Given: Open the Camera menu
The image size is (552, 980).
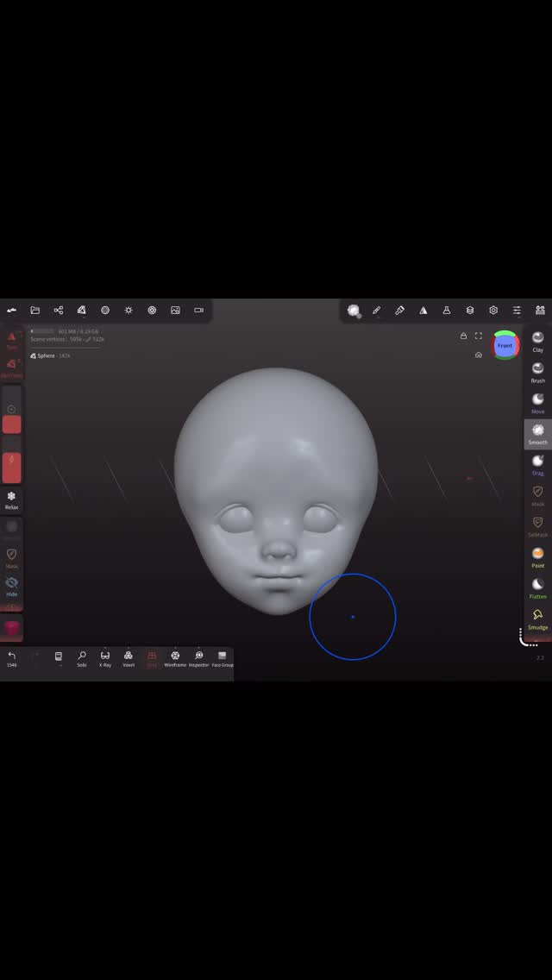Looking at the screenshot, I should pos(198,310).
